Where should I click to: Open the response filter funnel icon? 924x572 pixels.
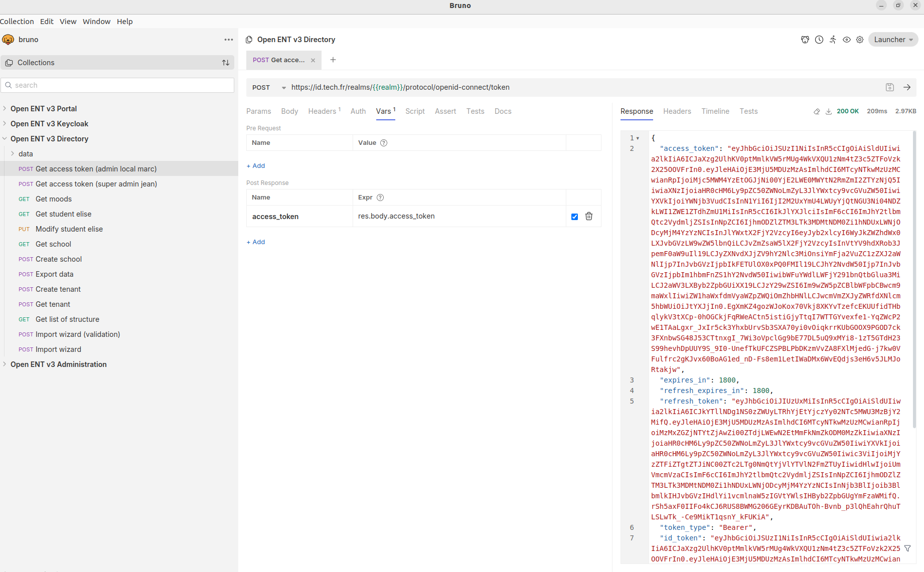[907, 548]
